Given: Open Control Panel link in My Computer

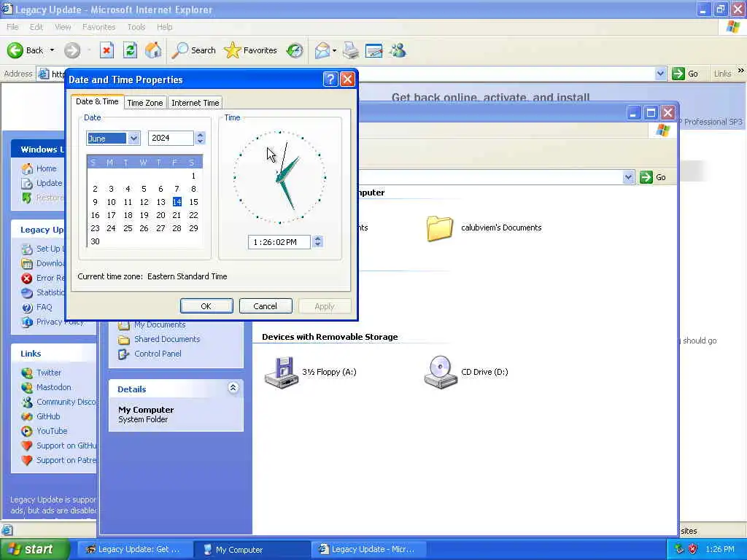Looking at the screenshot, I should (x=158, y=354).
